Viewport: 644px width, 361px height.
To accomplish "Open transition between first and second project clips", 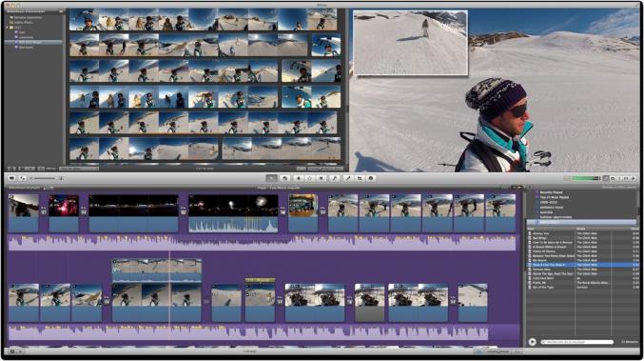I will point(44,211).
